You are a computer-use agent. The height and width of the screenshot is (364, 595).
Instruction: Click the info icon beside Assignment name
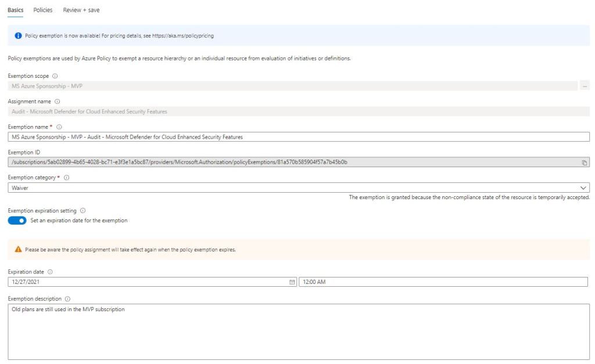pos(58,101)
